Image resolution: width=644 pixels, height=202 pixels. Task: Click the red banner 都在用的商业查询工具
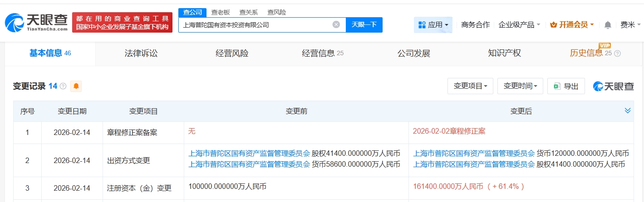click(x=123, y=22)
